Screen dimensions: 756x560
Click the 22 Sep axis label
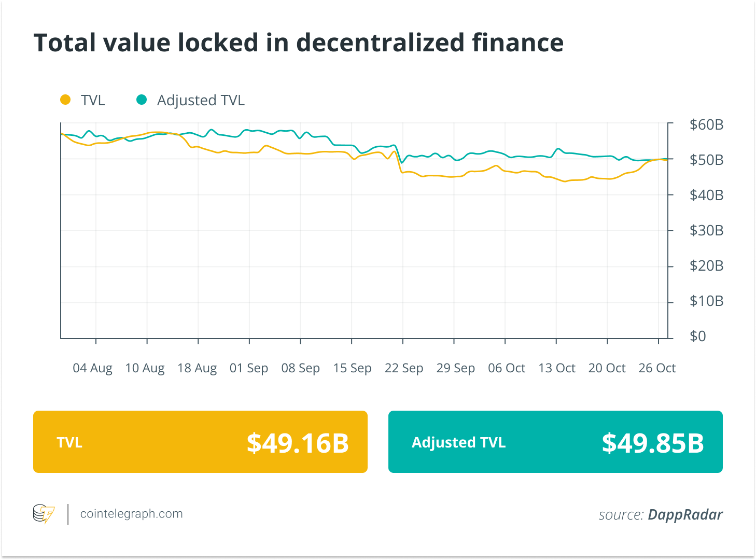coord(404,368)
